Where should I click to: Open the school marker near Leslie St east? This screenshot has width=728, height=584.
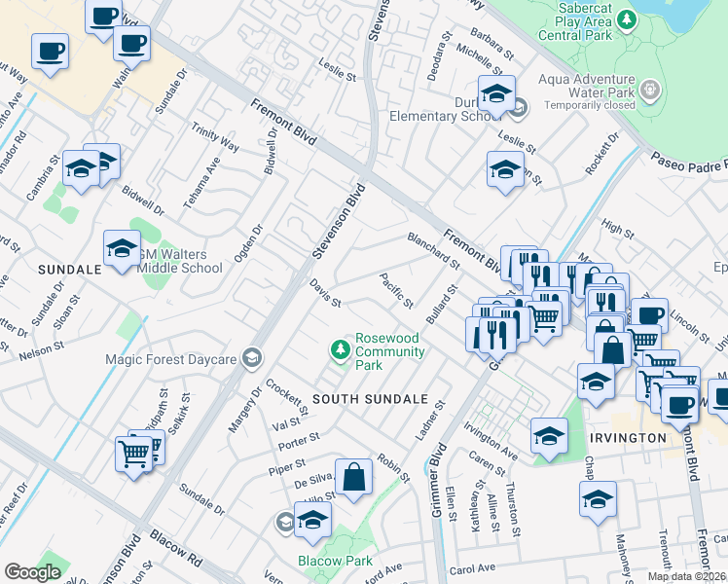[x=505, y=171]
